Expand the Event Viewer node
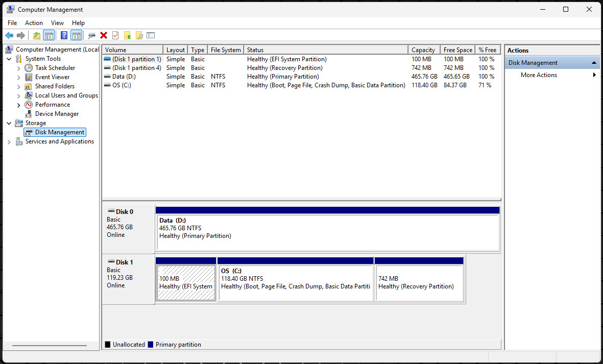This screenshot has height=364, width=603. [x=18, y=77]
